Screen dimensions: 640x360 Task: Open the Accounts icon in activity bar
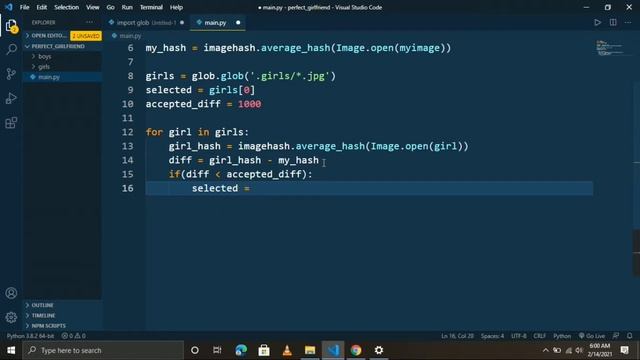coord(11,293)
